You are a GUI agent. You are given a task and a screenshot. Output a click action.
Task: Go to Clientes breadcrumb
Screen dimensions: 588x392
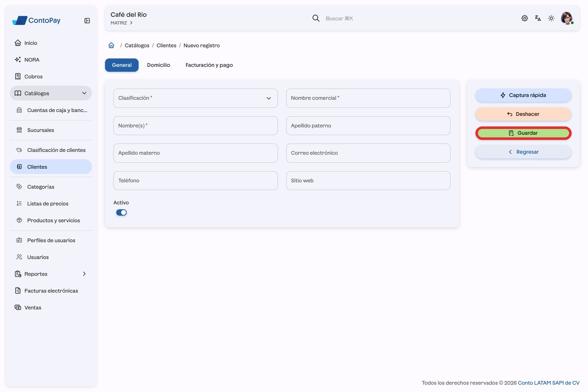[x=166, y=45]
